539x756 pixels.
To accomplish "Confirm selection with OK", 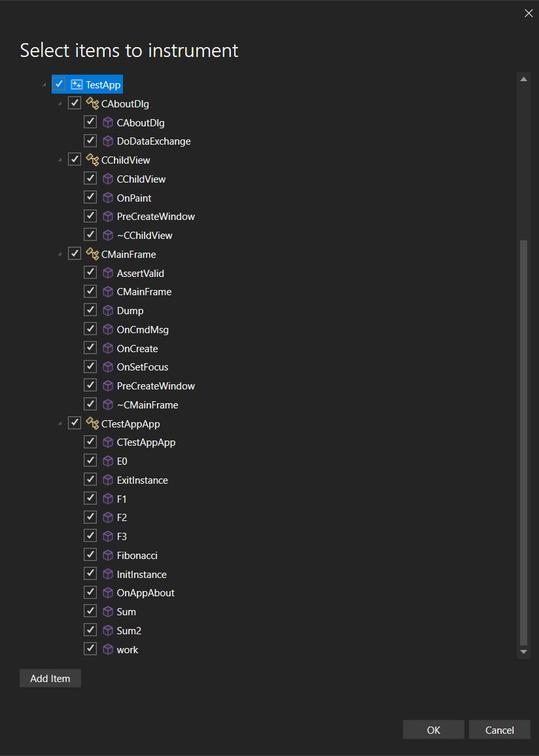I will pos(433,729).
